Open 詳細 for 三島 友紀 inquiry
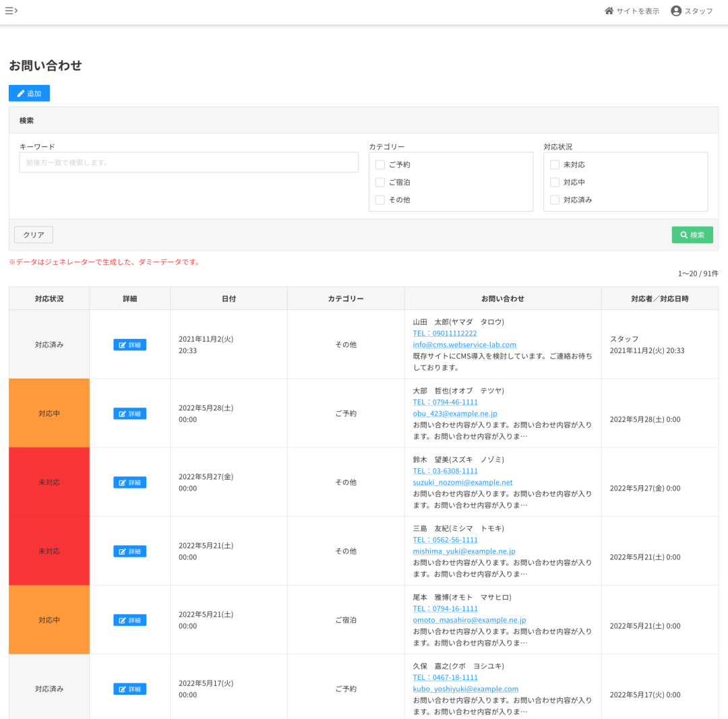The height and width of the screenshot is (719, 728). [129, 551]
